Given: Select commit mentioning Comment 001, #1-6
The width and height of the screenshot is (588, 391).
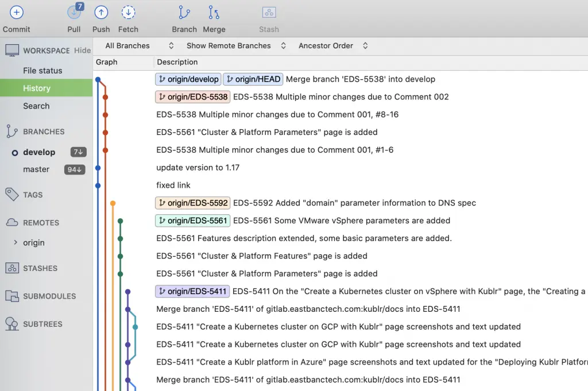Looking at the screenshot, I should pos(275,150).
